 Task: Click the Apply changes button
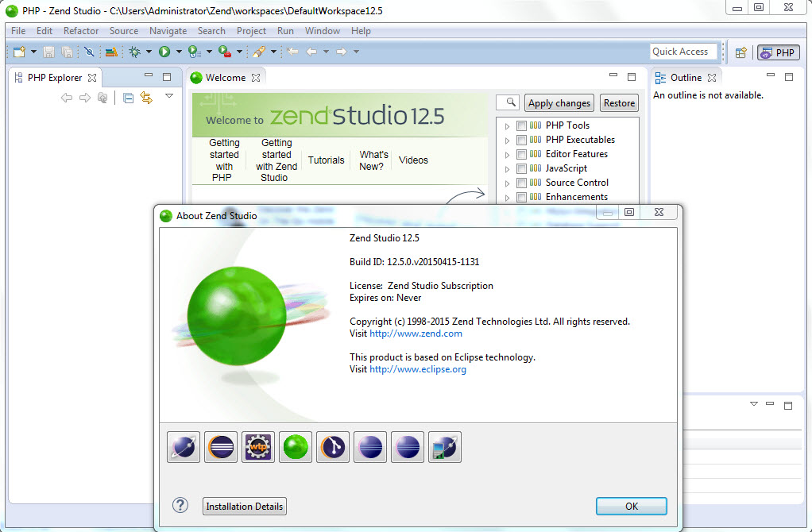(x=559, y=103)
